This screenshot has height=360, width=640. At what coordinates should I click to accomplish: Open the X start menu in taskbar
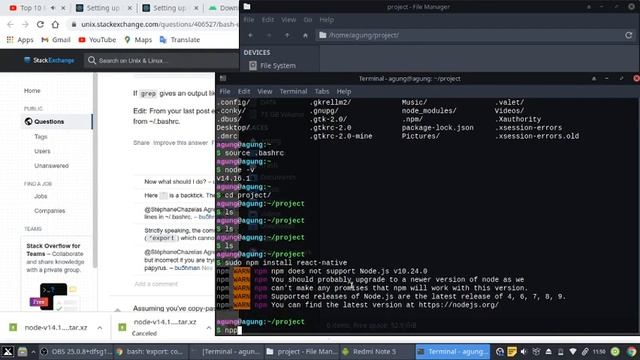click(x=8, y=351)
